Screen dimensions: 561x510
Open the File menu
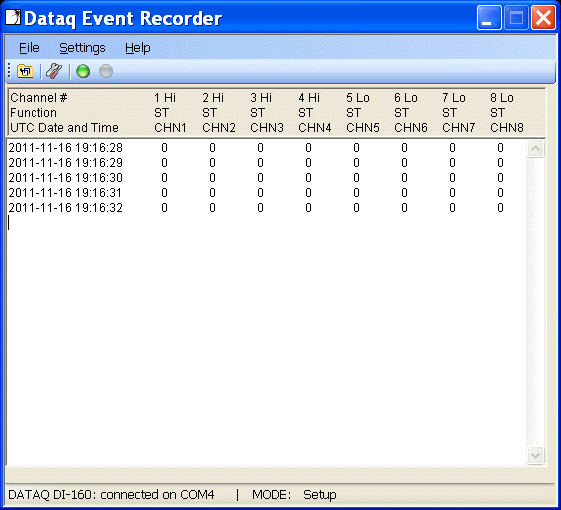29,48
